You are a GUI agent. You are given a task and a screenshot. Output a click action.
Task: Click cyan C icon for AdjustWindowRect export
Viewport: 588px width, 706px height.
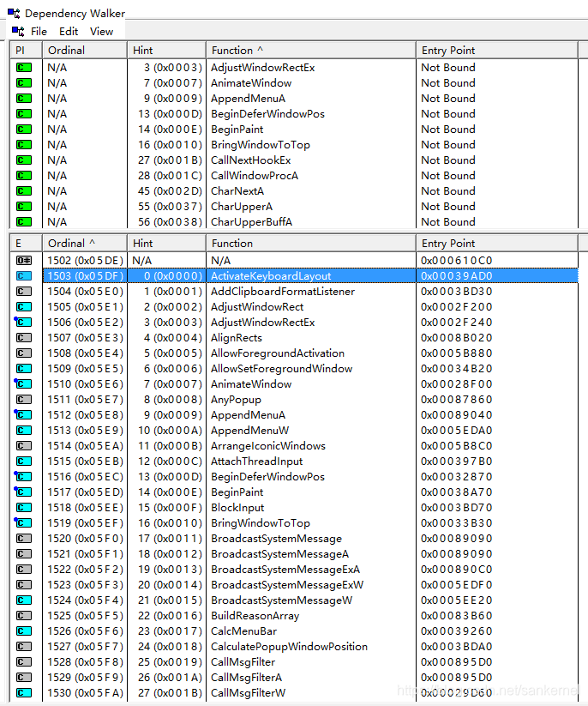[x=24, y=306]
